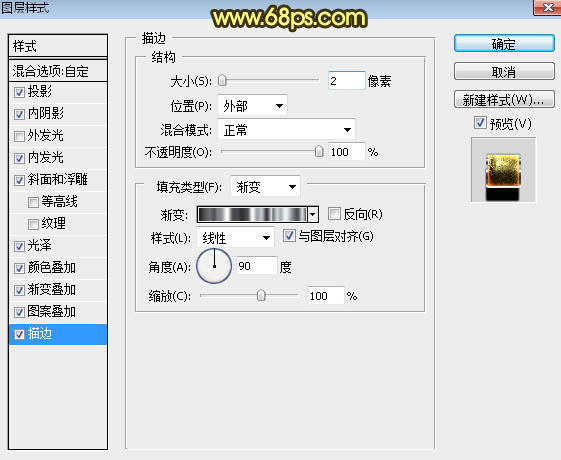Enable the 外发光 outer glow checkbox
Image resolution: width=561 pixels, height=460 pixels.
coord(19,136)
